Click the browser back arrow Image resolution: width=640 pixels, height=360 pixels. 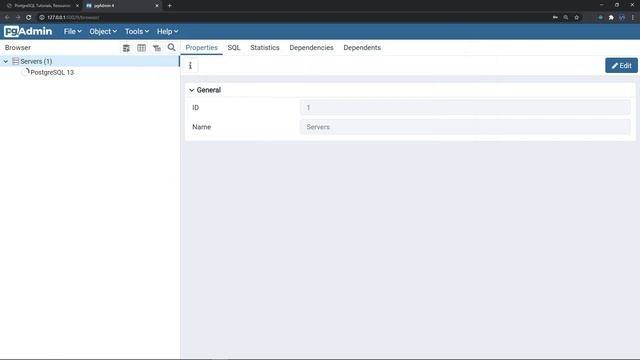point(7,18)
